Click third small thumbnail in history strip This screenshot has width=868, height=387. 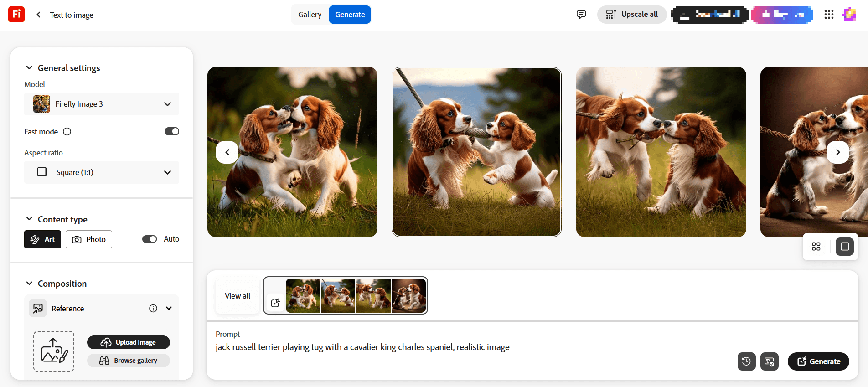pos(373,295)
